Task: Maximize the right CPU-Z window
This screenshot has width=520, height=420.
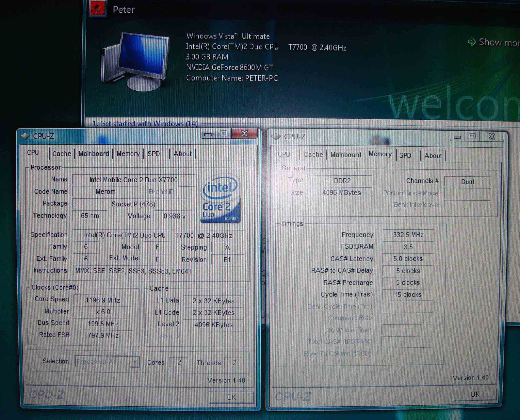Action: [472, 136]
